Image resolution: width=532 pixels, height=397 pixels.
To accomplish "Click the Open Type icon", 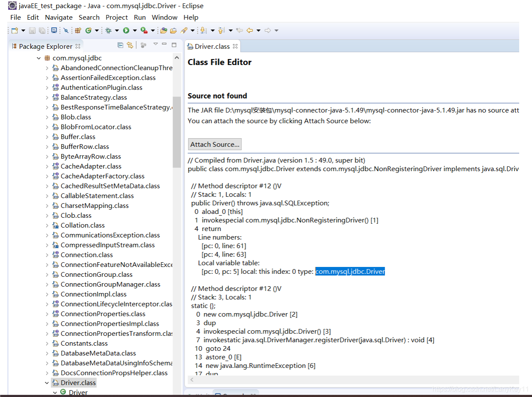I will click(x=163, y=30).
